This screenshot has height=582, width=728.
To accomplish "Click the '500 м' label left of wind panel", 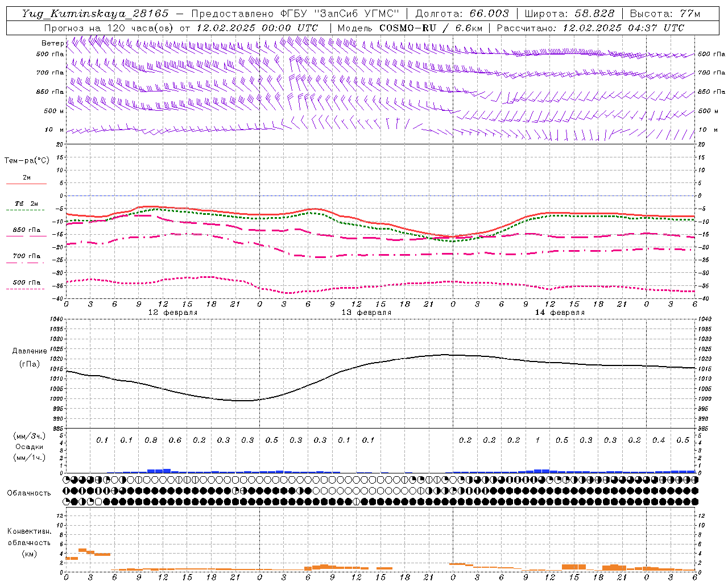I will (54, 111).
